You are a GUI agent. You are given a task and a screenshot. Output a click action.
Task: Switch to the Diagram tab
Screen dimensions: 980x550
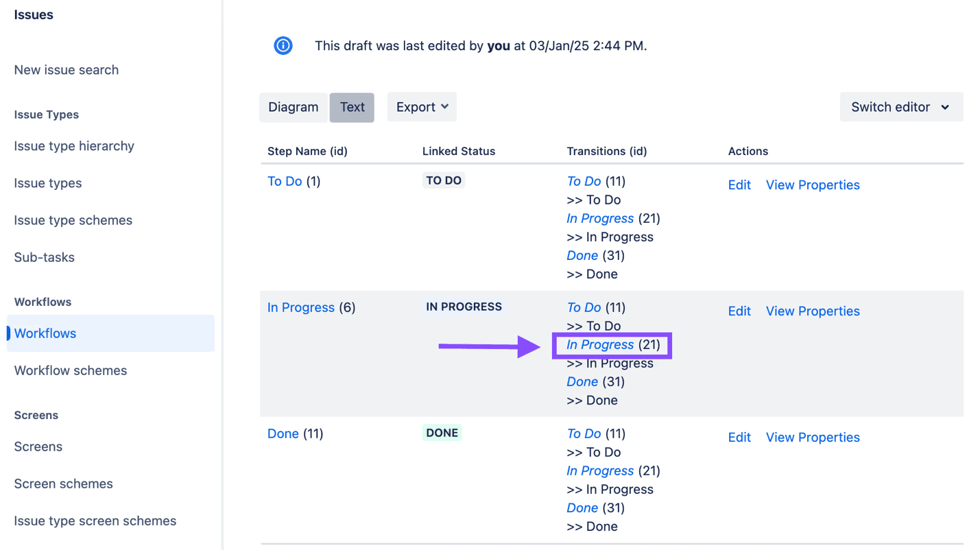[x=293, y=107]
